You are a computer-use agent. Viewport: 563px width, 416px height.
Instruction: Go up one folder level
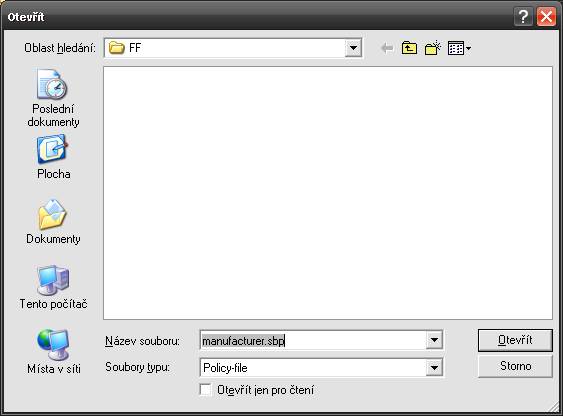(x=409, y=48)
